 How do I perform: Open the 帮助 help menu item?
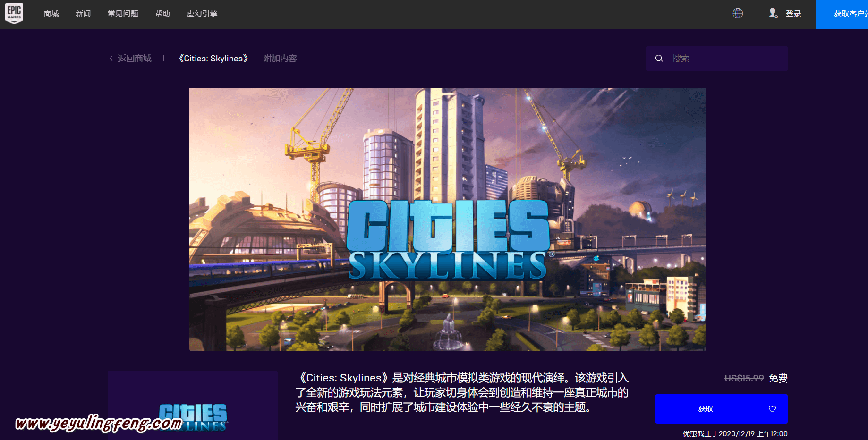[162, 14]
